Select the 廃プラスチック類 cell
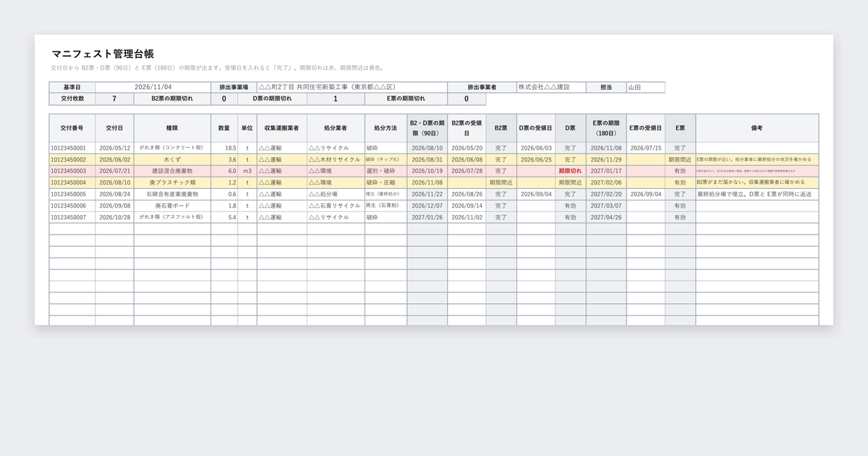The width and height of the screenshot is (868, 456). [172, 183]
